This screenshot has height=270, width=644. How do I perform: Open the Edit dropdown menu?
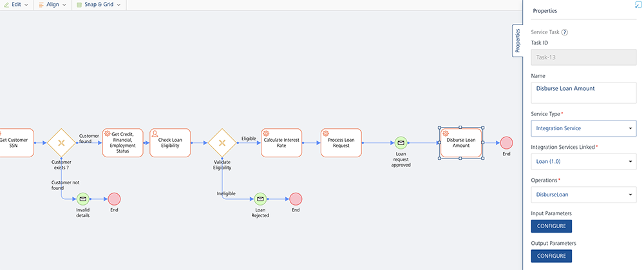click(x=17, y=5)
